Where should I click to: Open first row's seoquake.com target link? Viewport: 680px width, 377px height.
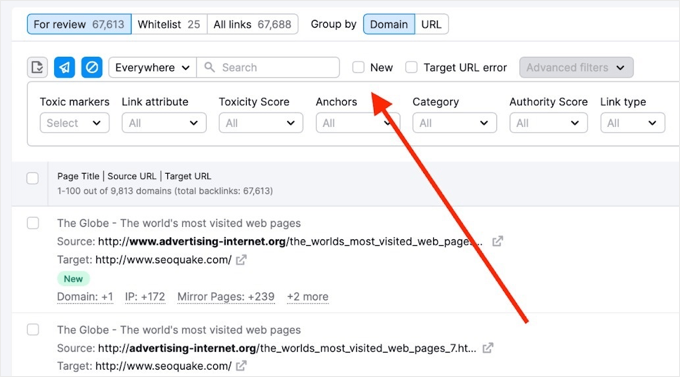click(163, 260)
